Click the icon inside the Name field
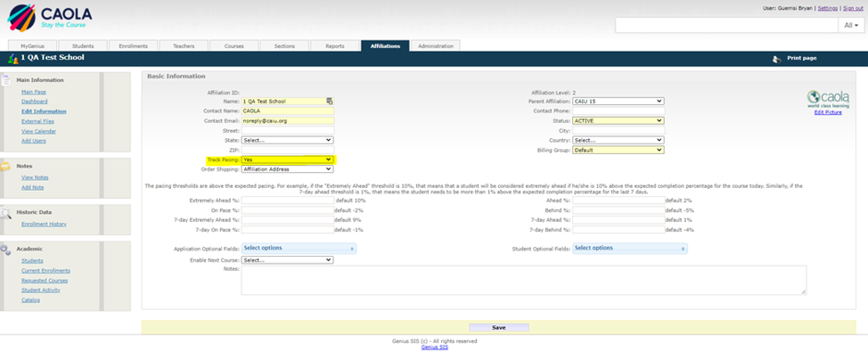 pyautogui.click(x=330, y=102)
